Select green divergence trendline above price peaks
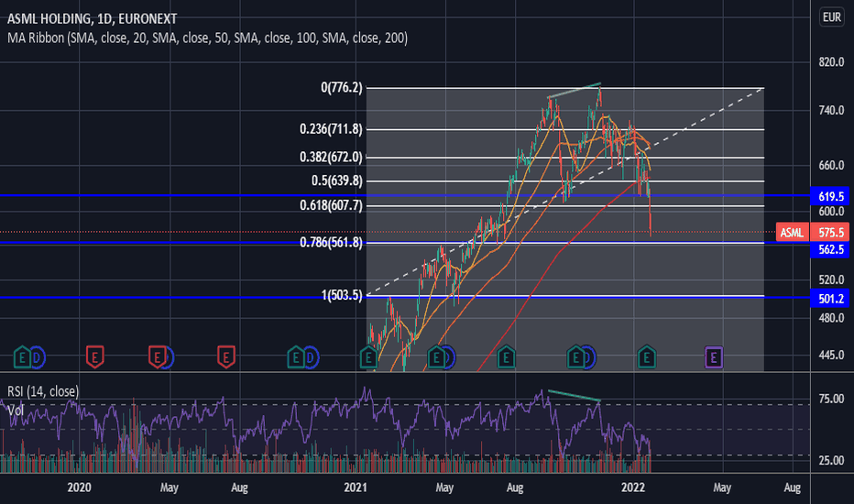Viewport: 854px width, 504px height. [x=575, y=91]
